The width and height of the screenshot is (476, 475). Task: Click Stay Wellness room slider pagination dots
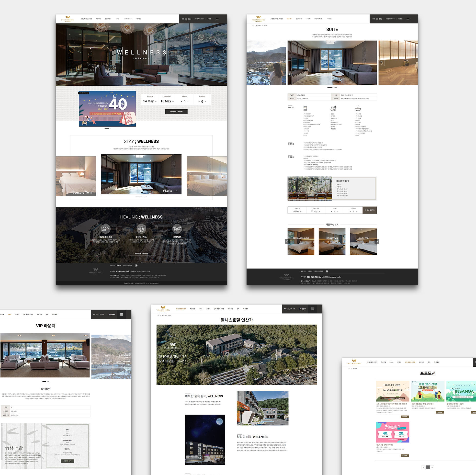point(141,197)
